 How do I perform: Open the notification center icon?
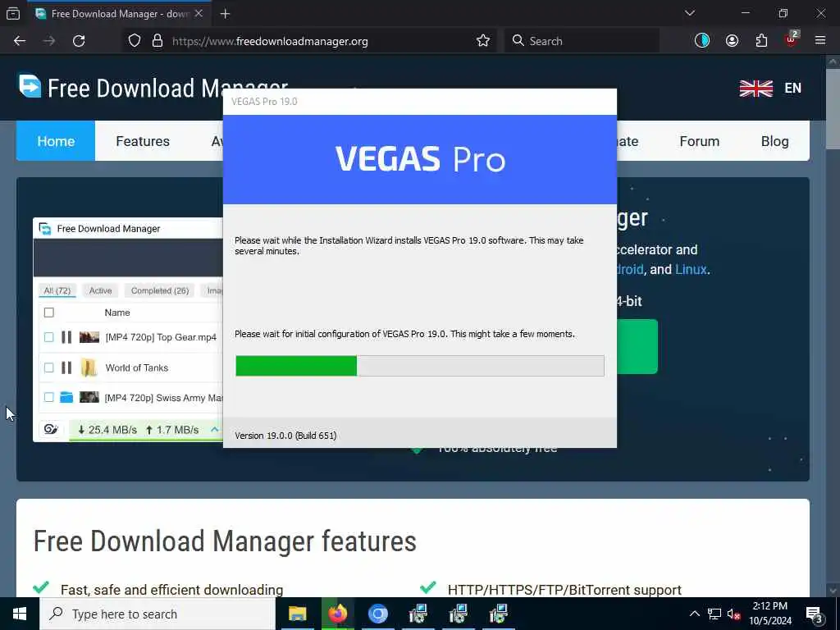pyautogui.click(x=815, y=614)
